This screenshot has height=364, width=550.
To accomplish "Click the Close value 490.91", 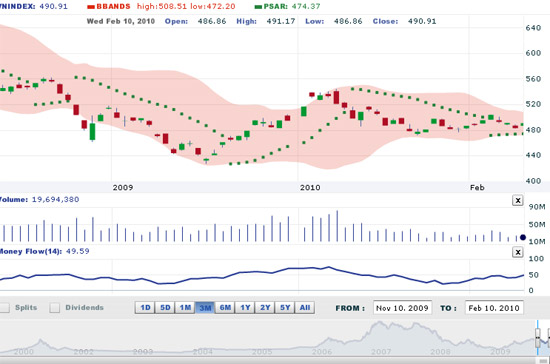I will pos(422,21).
